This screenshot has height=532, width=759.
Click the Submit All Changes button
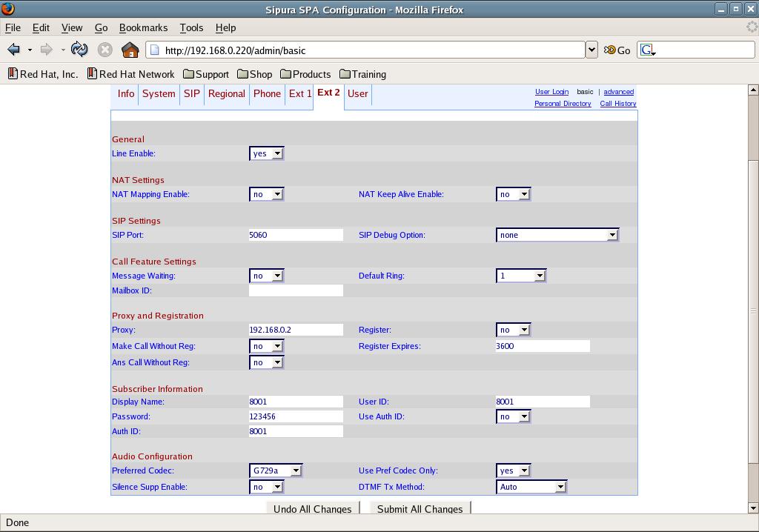click(420, 508)
